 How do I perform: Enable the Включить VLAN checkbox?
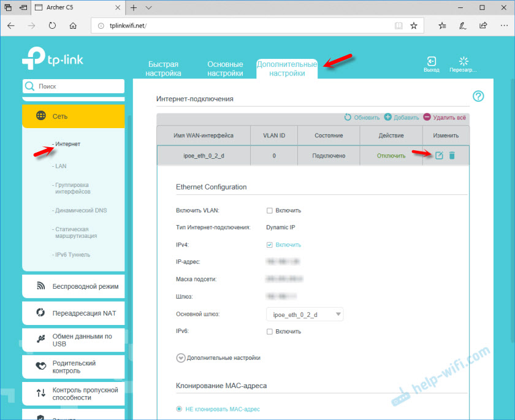[269, 210]
